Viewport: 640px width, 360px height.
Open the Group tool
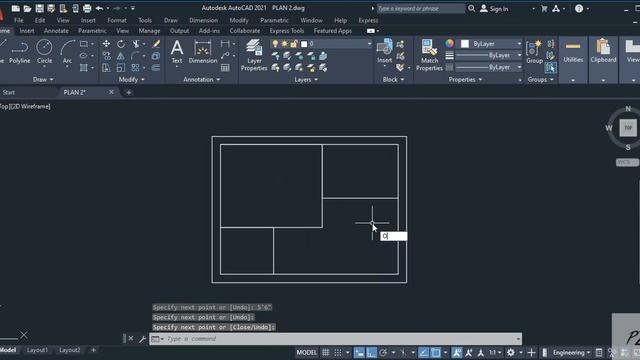tap(534, 52)
